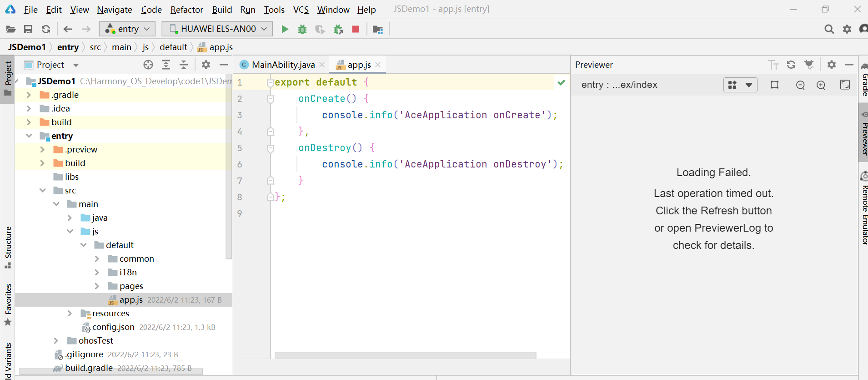Toggle the Project side tool window
868x380 pixels.
pyautogui.click(x=8, y=79)
